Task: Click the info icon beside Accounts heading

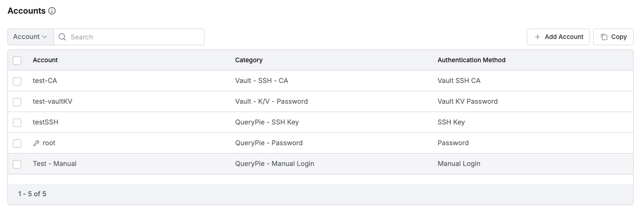Action: pyautogui.click(x=52, y=11)
